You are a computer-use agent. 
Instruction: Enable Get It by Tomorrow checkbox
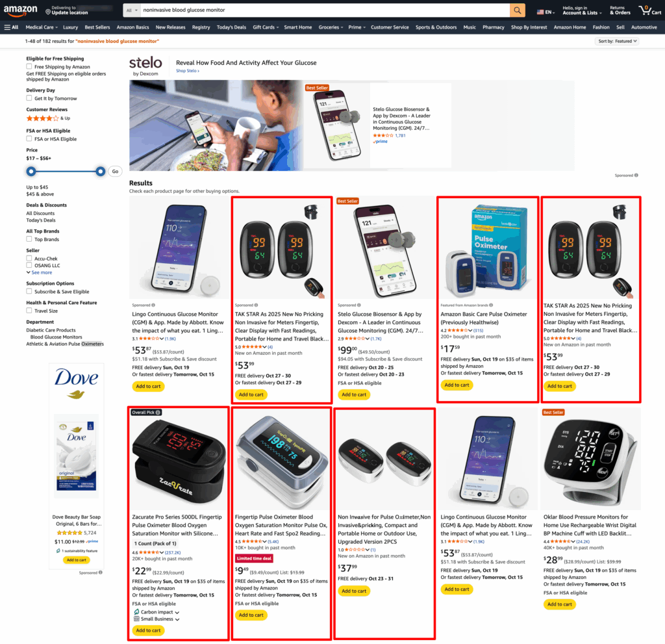29,98
